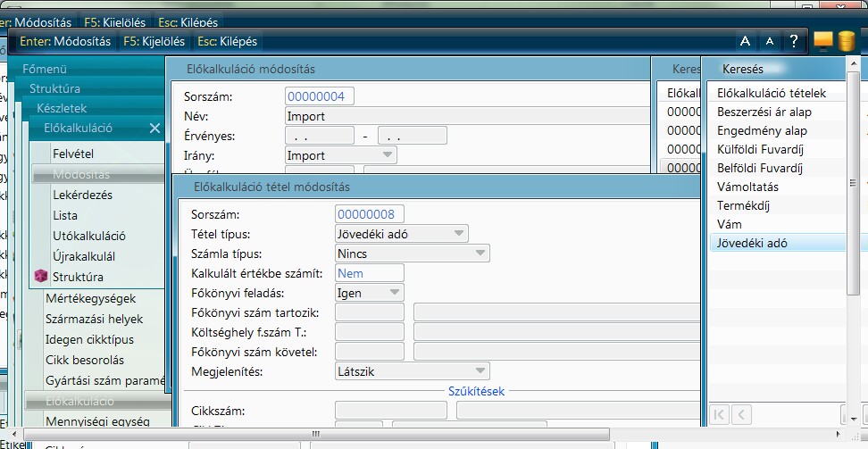The image size is (868, 449).
Task: Open the Tétel típus dropdown
Action: 402,234
